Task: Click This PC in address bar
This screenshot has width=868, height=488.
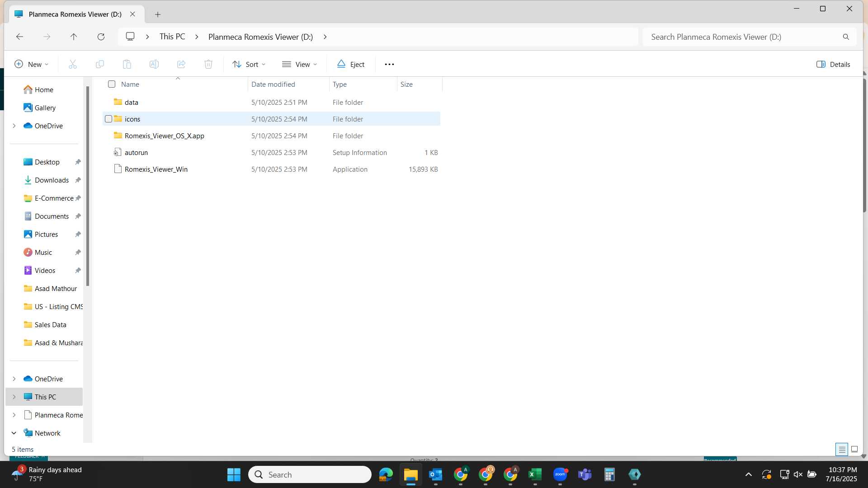Action: tap(172, 37)
